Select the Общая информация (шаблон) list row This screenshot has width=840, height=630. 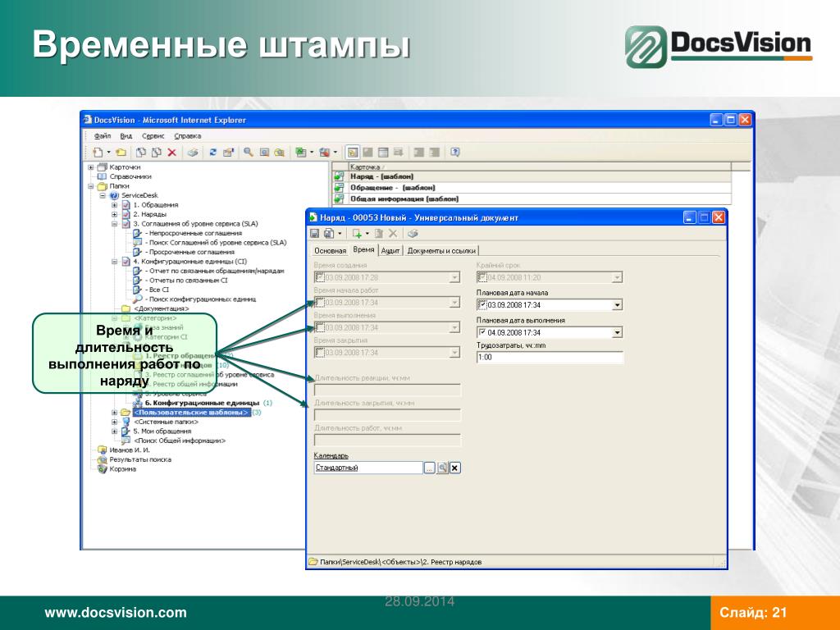(x=532, y=199)
